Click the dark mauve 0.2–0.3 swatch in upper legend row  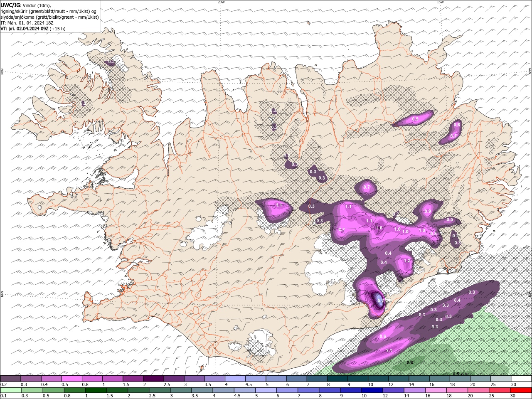click(10, 379)
